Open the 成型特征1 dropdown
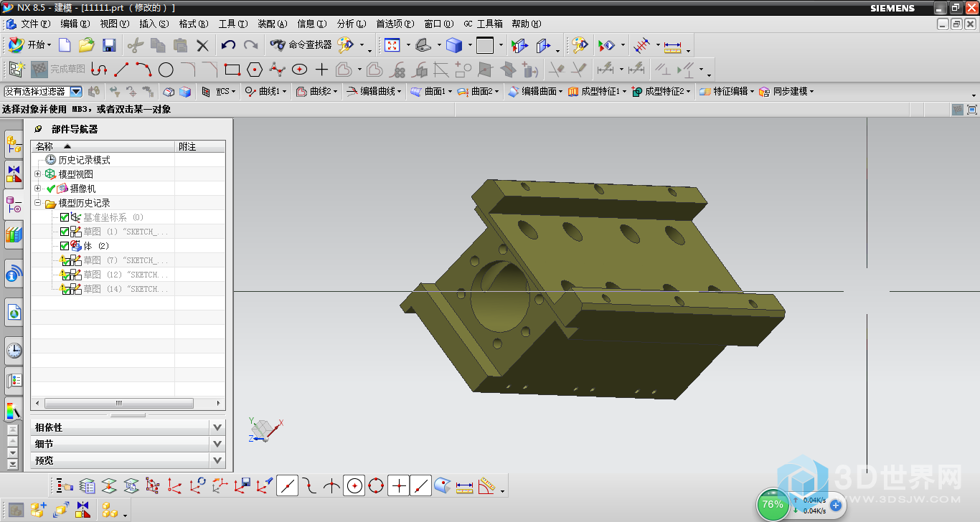 click(597, 92)
